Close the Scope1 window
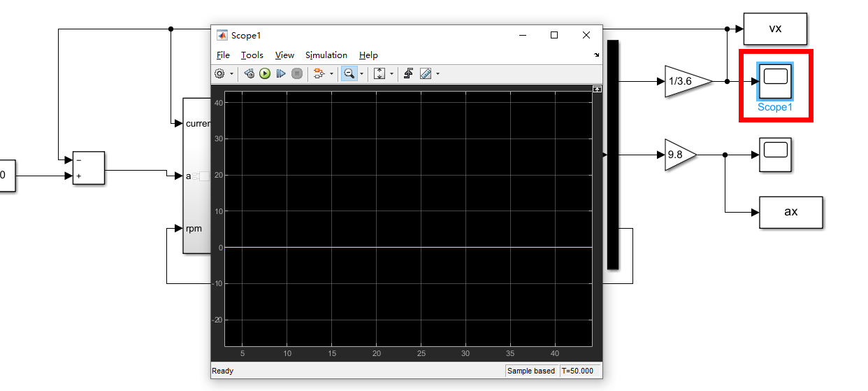Screen dimensions: 868x391 [x=586, y=35]
